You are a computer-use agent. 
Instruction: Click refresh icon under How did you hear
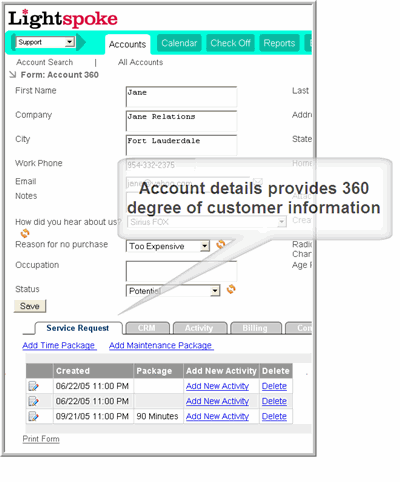pos(25,233)
